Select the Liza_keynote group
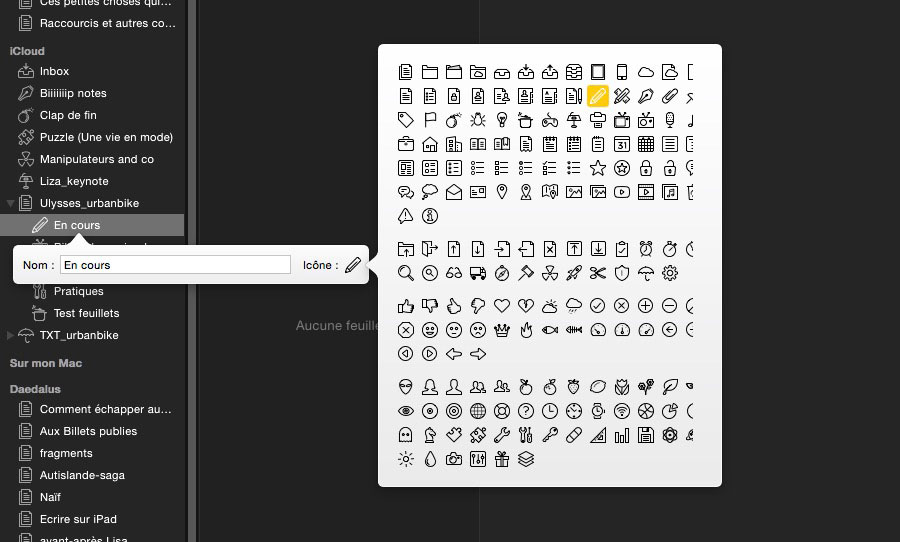Screen dimensions: 900x542 coord(74,181)
